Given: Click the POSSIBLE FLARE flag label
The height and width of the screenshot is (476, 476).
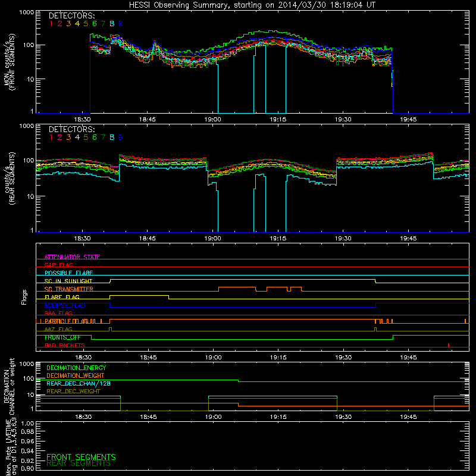Looking at the screenshot, I should point(68,273).
